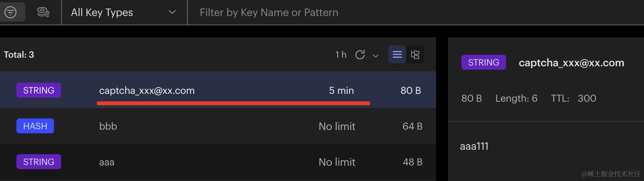The width and height of the screenshot is (644, 181).
Task: Click the 64 B size of bbb
Action: (412, 126)
